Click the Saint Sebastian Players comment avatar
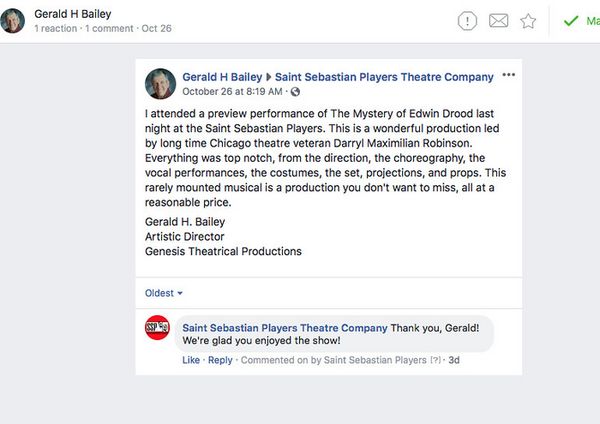Viewport: 600px width, 424px height. tap(157, 328)
